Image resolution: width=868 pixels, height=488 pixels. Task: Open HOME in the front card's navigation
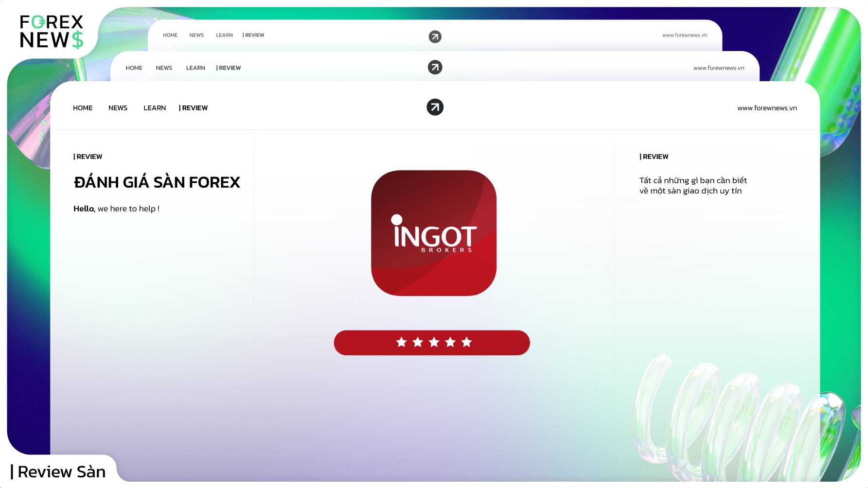click(83, 108)
